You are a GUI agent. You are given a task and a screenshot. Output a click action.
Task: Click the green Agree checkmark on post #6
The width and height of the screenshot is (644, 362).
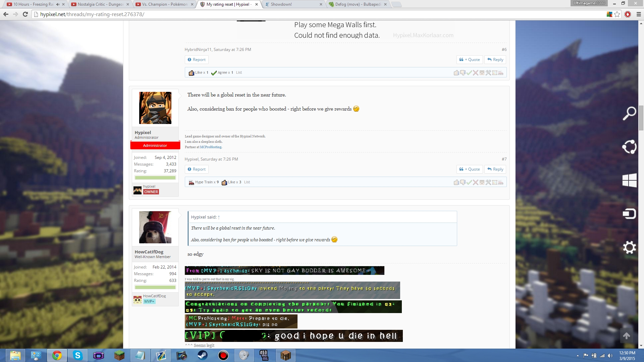tap(469, 73)
